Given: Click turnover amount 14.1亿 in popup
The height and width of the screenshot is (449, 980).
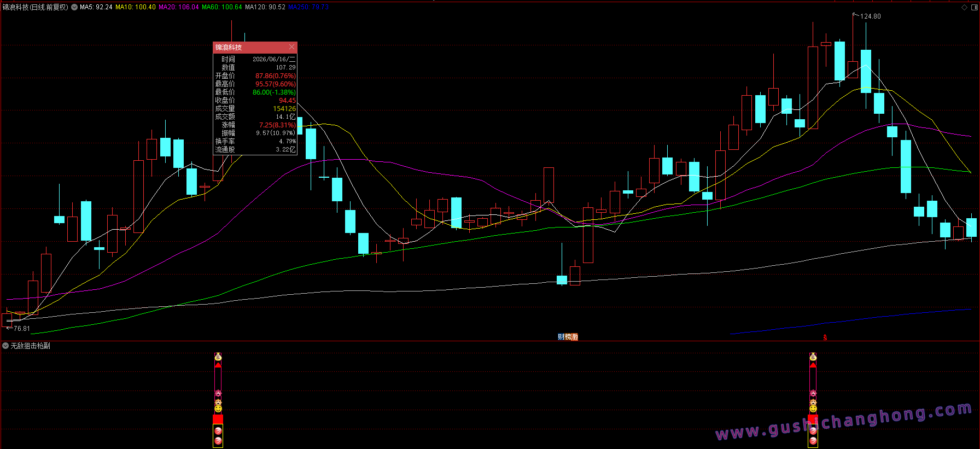Looking at the screenshot, I should (285, 116).
